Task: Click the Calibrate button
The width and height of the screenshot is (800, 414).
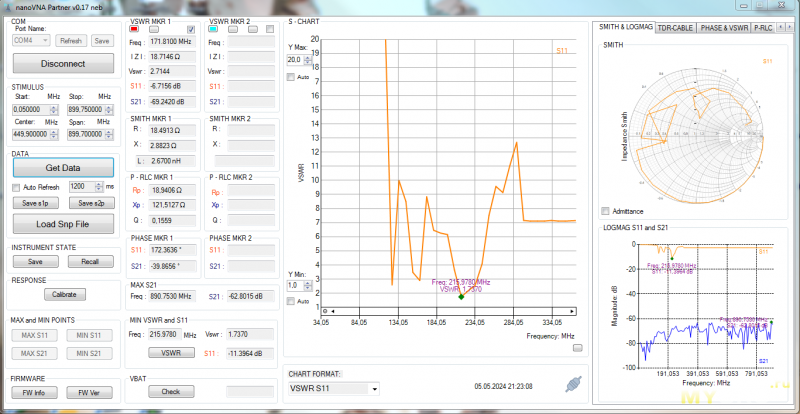Action: click(x=66, y=295)
